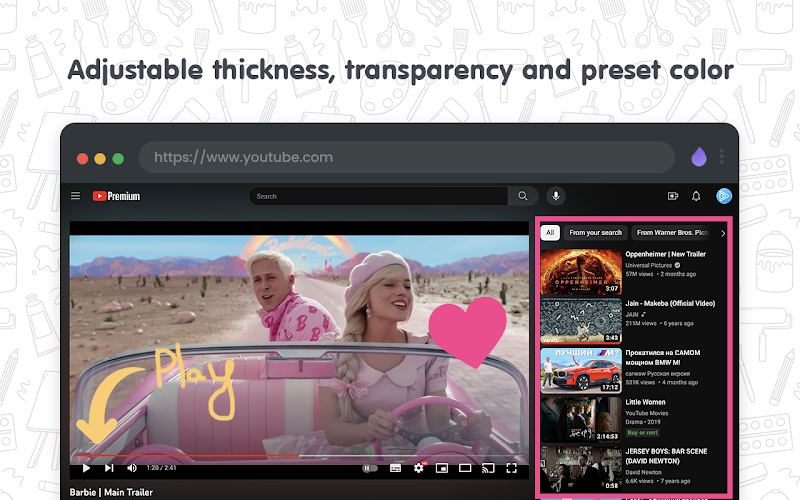Go to YouTube Premium home logo
This screenshot has height=500, width=800.
point(116,196)
